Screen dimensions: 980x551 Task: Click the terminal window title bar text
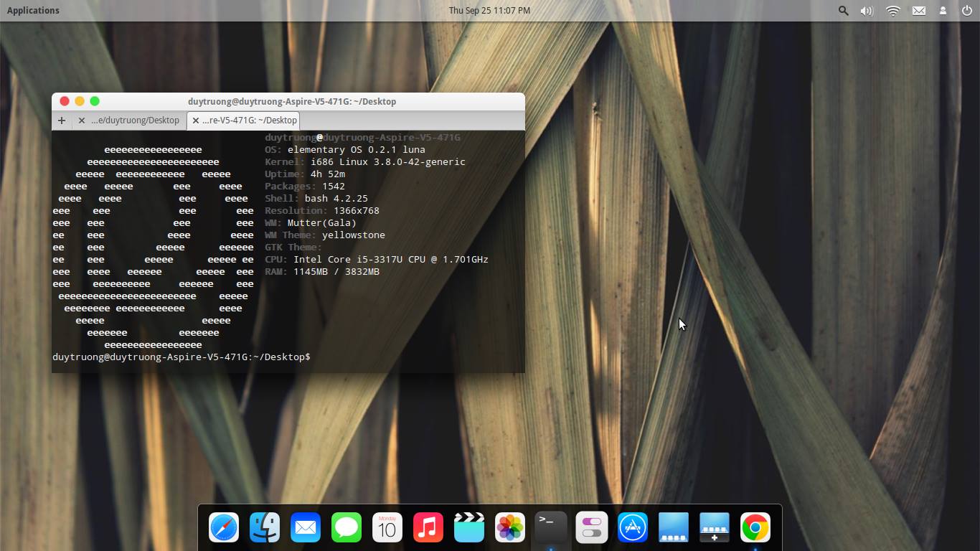pyautogui.click(x=292, y=101)
